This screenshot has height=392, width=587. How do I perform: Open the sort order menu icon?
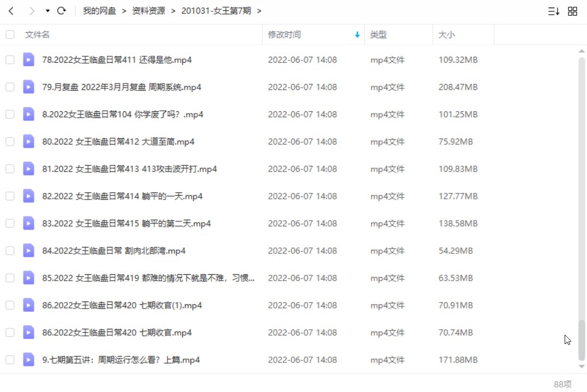point(554,11)
